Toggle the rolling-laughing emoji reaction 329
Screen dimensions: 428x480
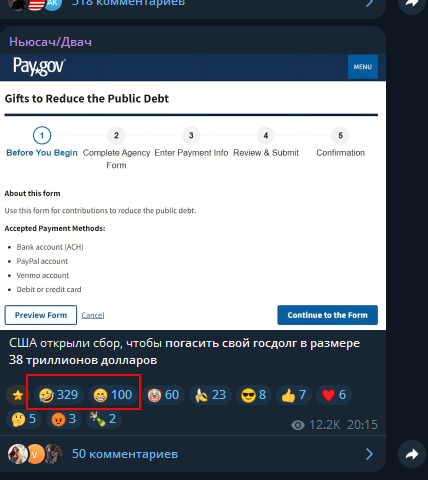tap(58, 395)
